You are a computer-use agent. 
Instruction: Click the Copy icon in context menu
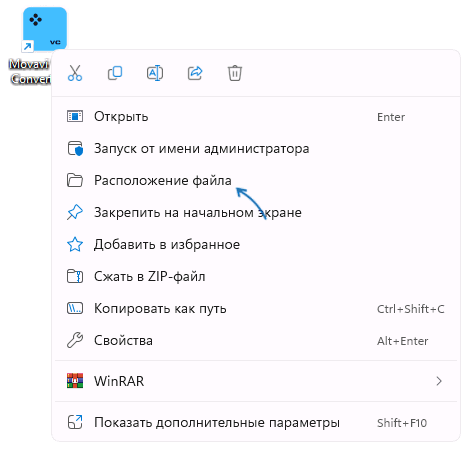[115, 73]
